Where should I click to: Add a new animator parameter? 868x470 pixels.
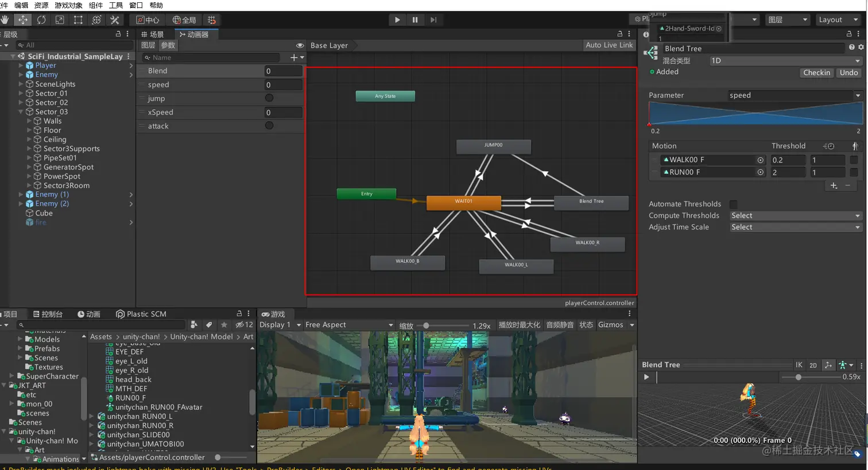click(x=297, y=57)
